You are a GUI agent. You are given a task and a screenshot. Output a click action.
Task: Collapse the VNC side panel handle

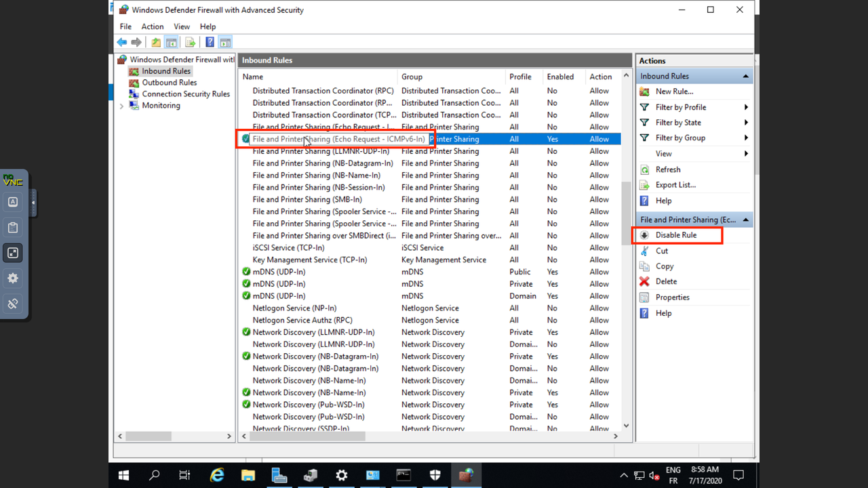pos(33,203)
